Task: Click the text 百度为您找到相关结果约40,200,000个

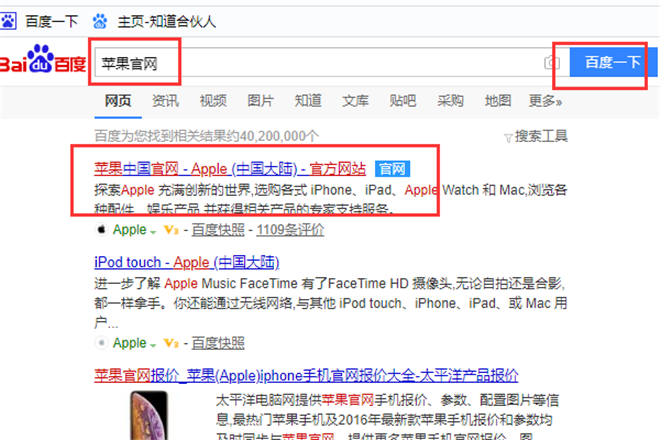Action: pyautogui.click(x=207, y=136)
